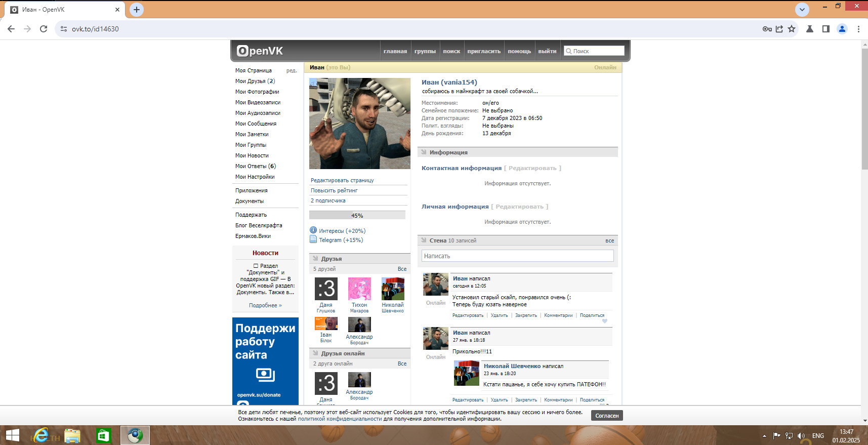Open a new browser tab
Screen dimensions: 868x445
[x=137, y=10]
